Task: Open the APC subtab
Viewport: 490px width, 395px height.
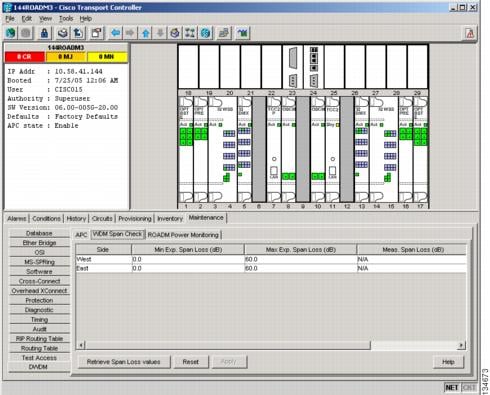Action: click(x=81, y=235)
